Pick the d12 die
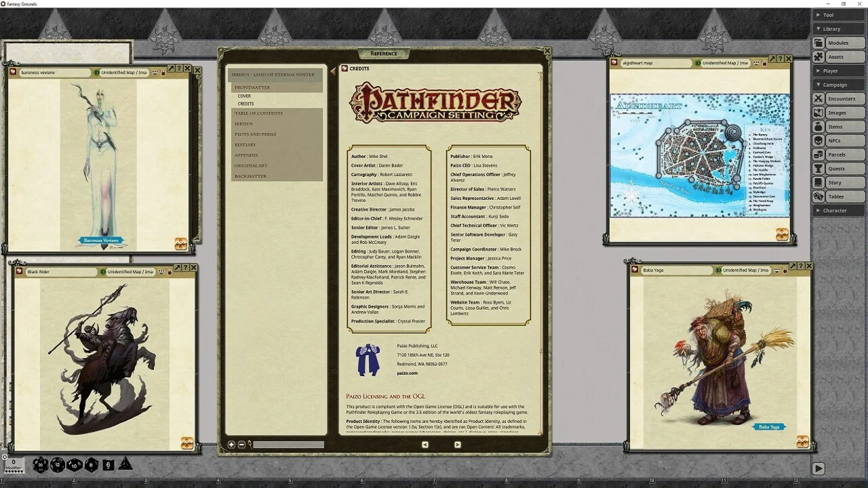Screen dimensions: 868x488 click(58, 464)
